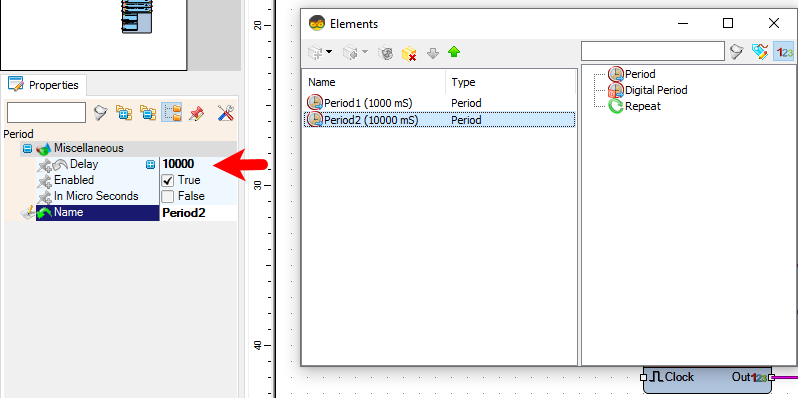This screenshot has height=398, width=798.
Task: Uncheck the Enabled True checkbox
Action: coord(168,180)
